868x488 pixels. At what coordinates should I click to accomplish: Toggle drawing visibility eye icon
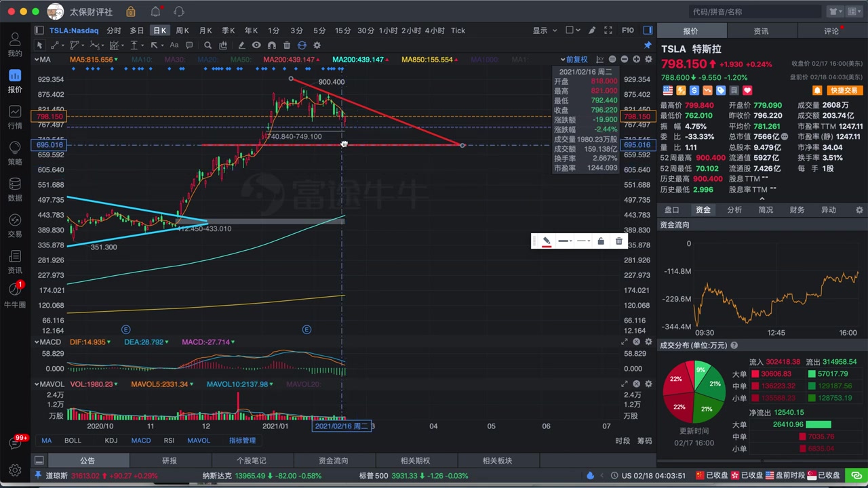[x=256, y=45]
